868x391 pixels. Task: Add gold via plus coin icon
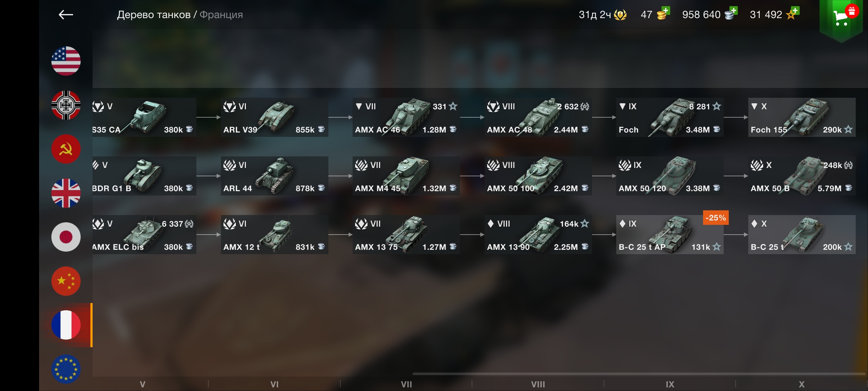663,14
